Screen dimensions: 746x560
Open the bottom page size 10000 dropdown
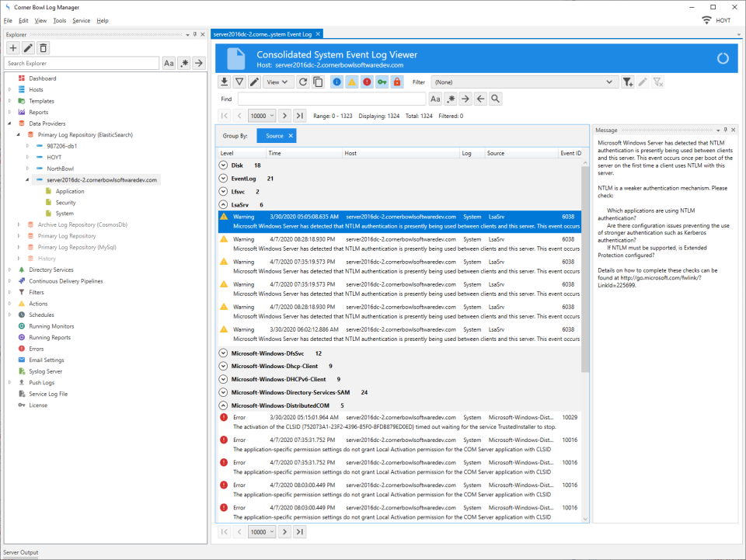[262, 532]
